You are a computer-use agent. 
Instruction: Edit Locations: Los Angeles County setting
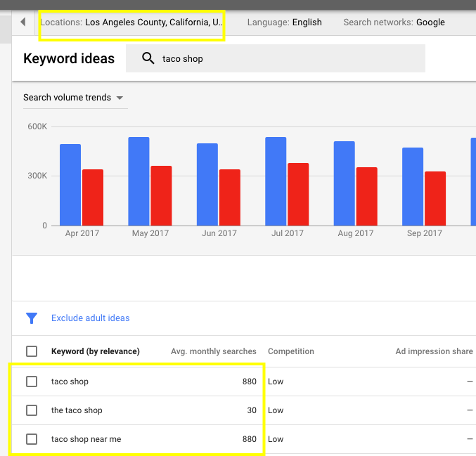132,22
